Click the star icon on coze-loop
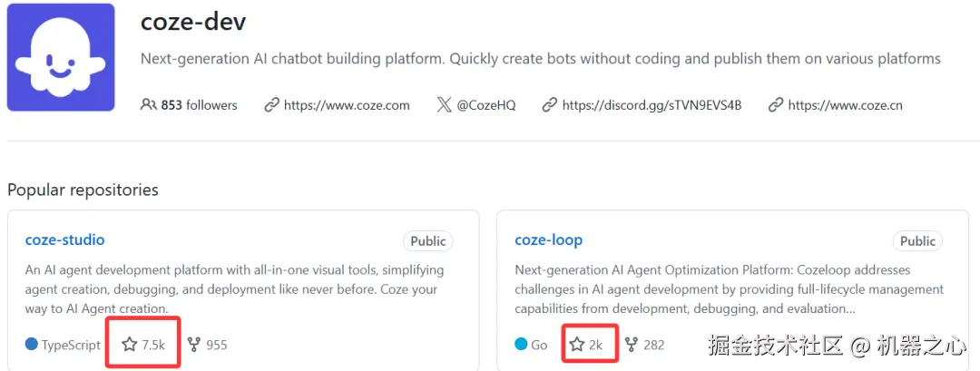The image size is (980, 371). point(576,345)
